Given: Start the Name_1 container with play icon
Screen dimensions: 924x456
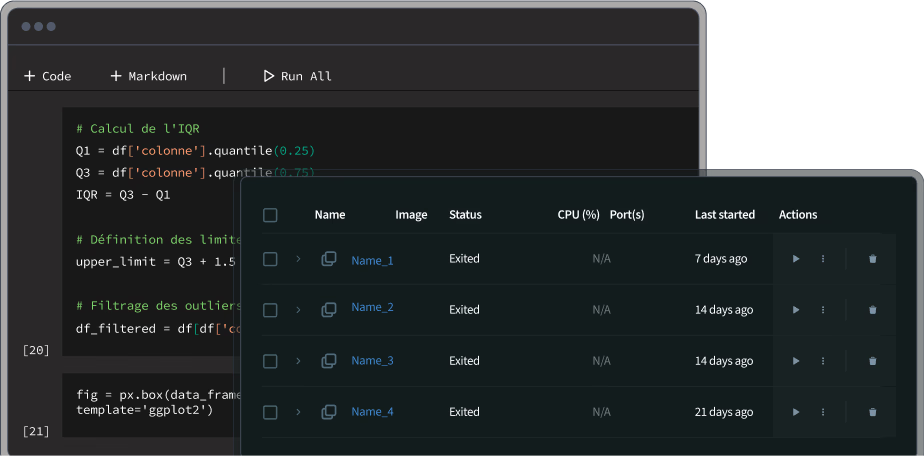Looking at the screenshot, I should point(796,259).
